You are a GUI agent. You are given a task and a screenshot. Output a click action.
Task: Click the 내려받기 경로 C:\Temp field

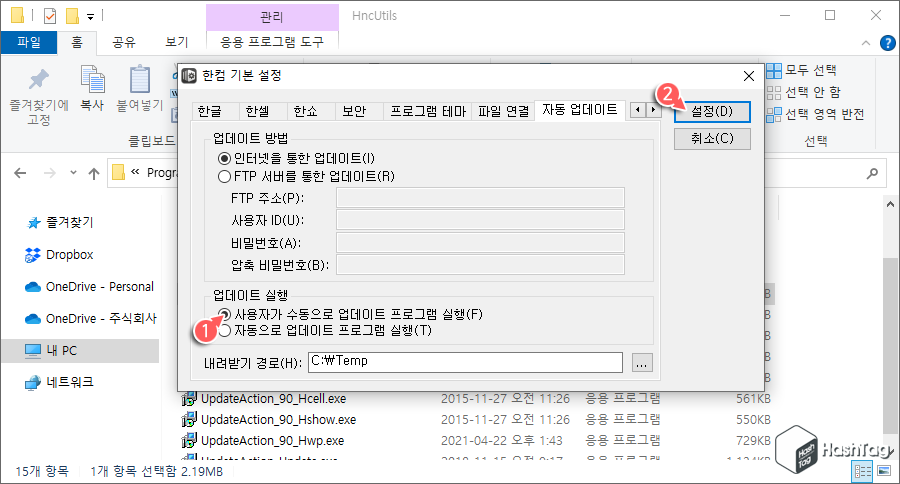[465, 362]
